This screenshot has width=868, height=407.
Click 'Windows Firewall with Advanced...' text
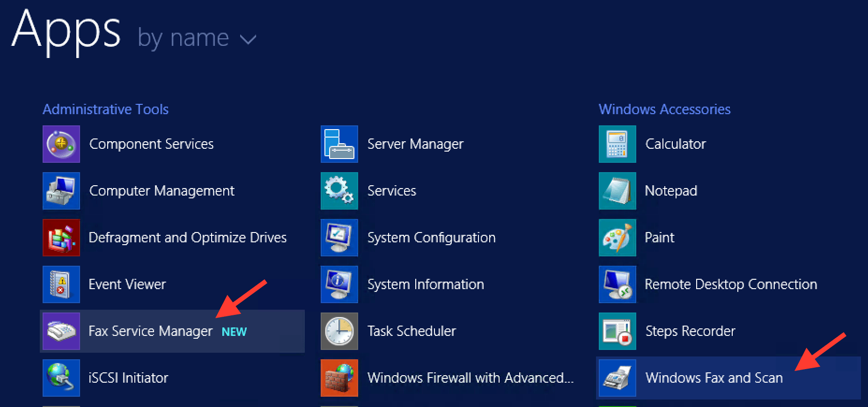pos(471,378)
